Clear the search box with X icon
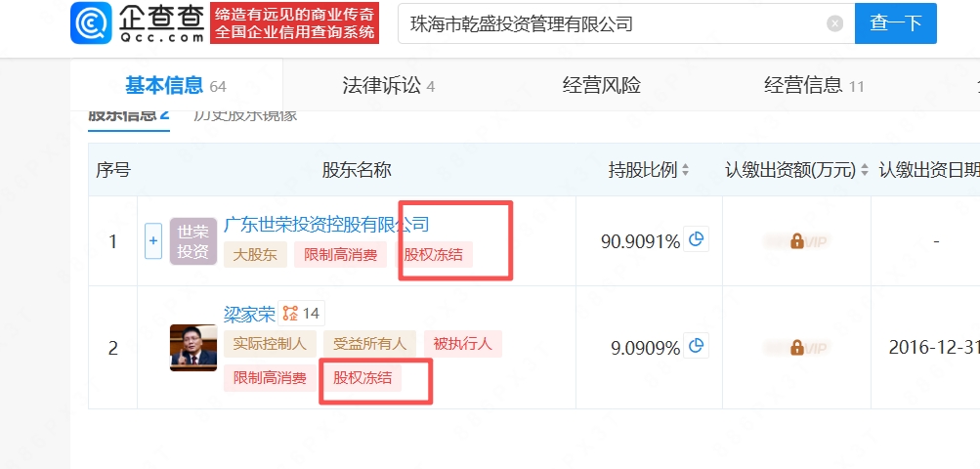This screenshot has width=980, height=469. pyautogui.click(x=835, y=23)
